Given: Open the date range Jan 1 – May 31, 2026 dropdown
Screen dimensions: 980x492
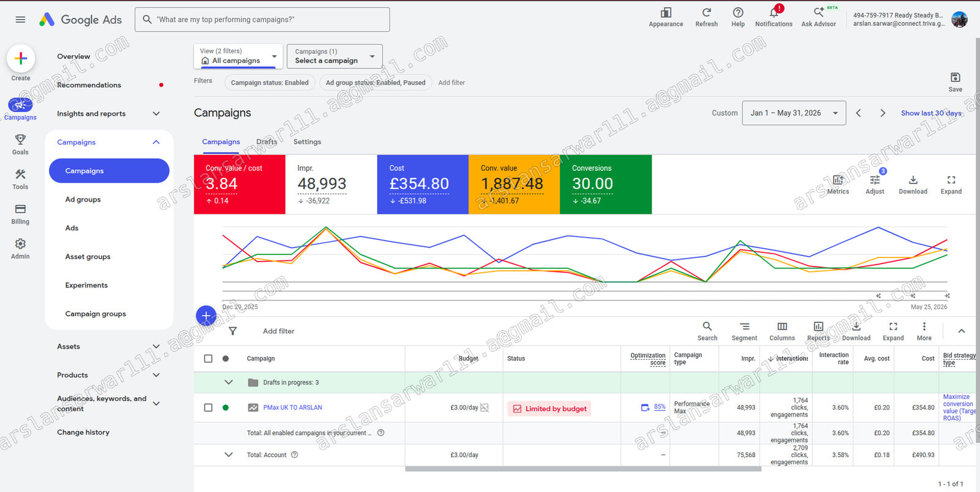Looking at the screenshot, I should (794, 113).
